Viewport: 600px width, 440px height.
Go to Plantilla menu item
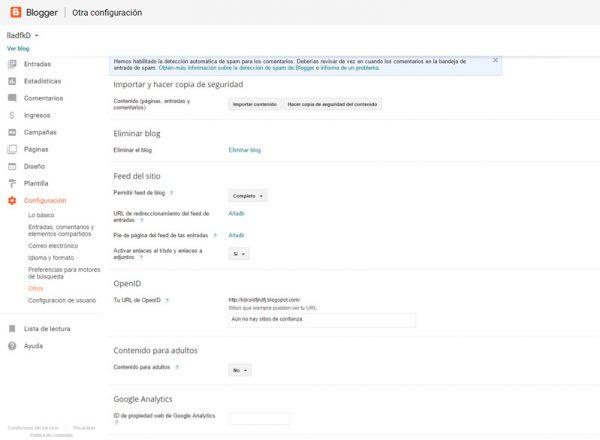(x=36, y=183)
